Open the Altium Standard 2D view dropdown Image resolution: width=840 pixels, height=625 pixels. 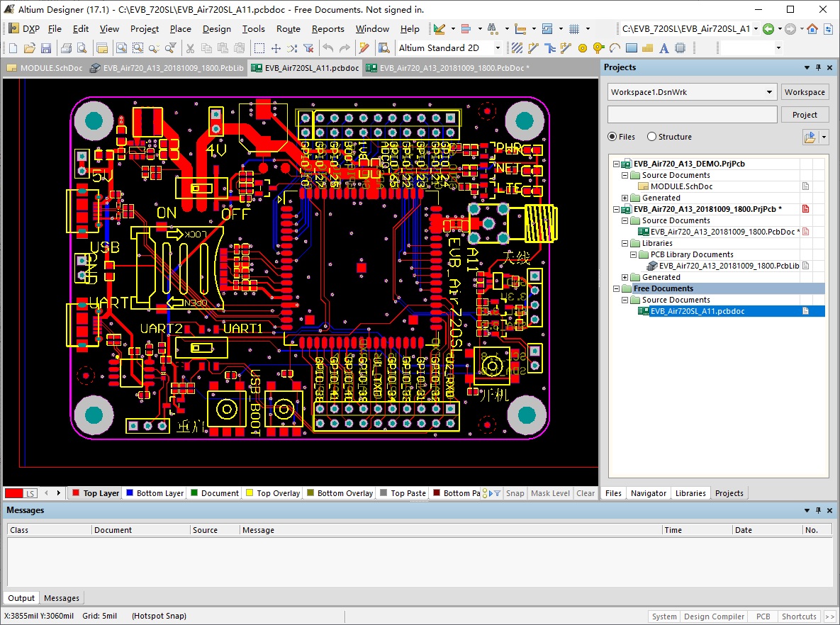(x=498, y=48)
